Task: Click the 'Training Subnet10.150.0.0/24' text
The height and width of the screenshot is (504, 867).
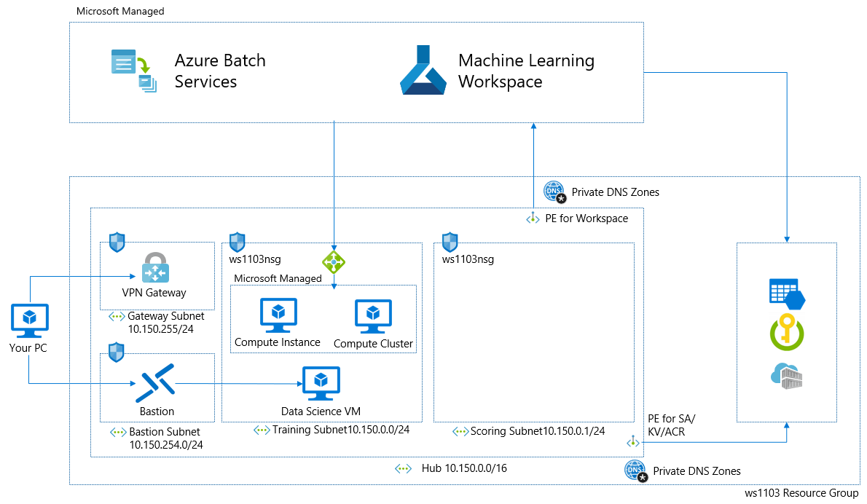Action: point(341,430)
